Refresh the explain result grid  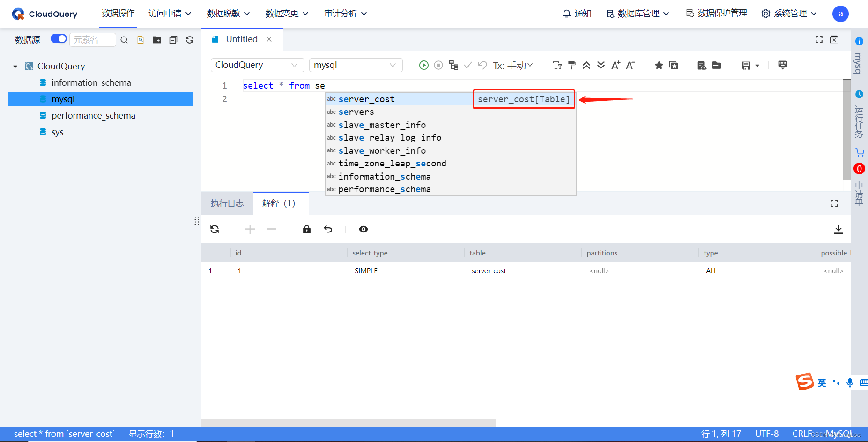[215, 229]
